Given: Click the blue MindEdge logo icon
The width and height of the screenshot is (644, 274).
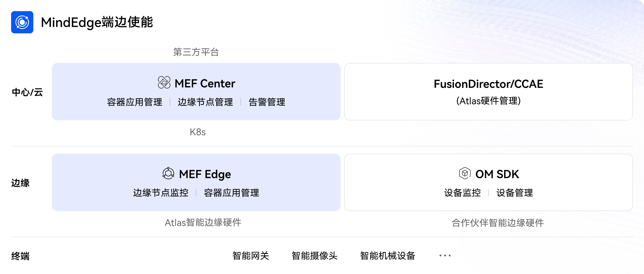Looking at the screenshot, I should (22, 22).
